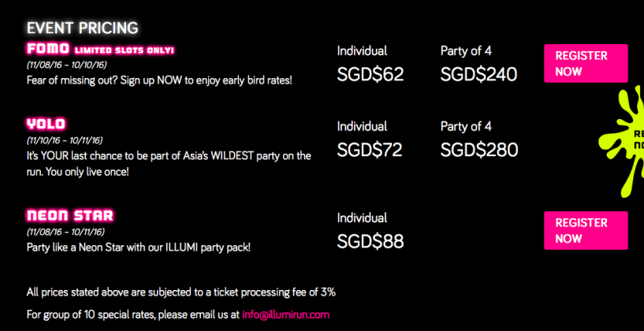The height and width of the screenshot is (331, 644).
Task: Click the ILLUMI party pack description
Action: coord(138,247)
